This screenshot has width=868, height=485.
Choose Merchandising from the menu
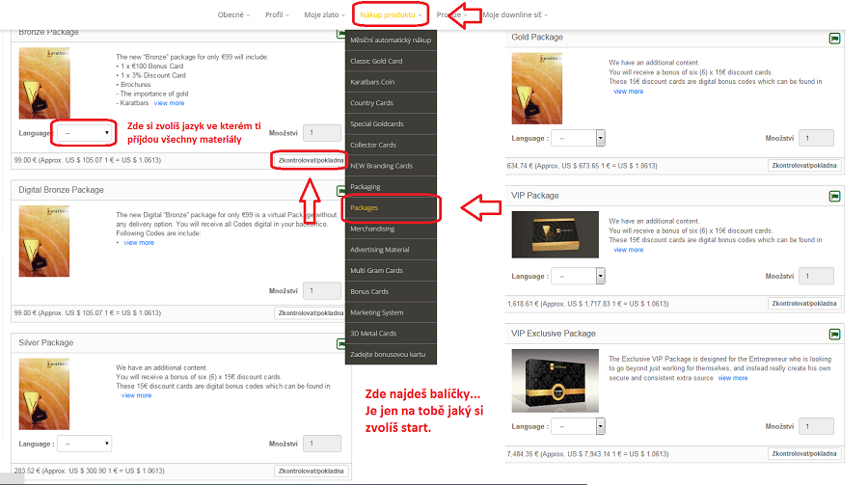click(391, 229)
